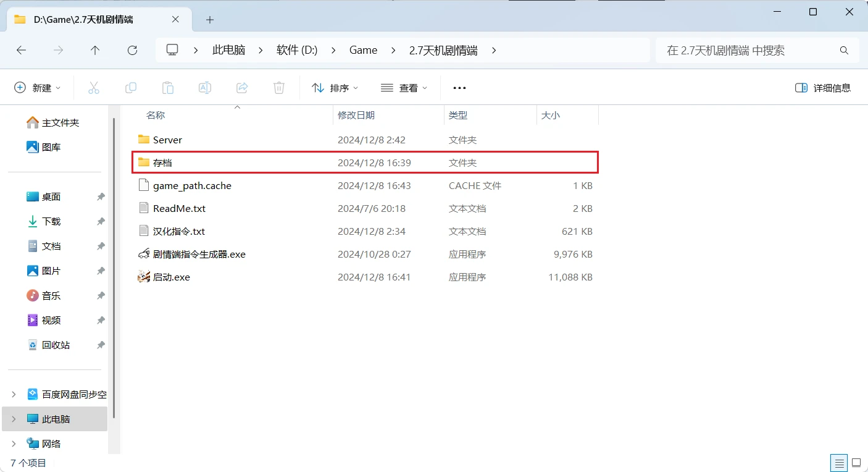The height and width of the screenshot is (472, 868).
Task: Expand the 网络 tree node arrow
Action: coord(14,444)
